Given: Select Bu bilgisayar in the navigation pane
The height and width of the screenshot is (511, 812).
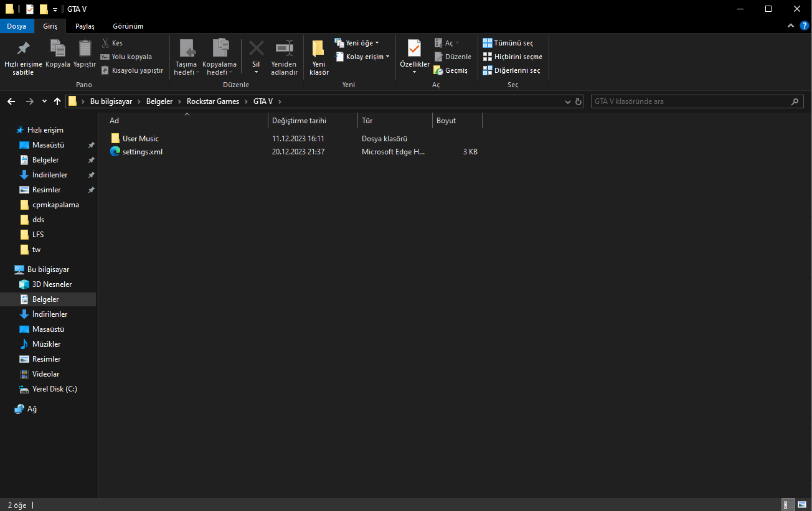Looking at the screenshot, I should click(x=48, y=270).
